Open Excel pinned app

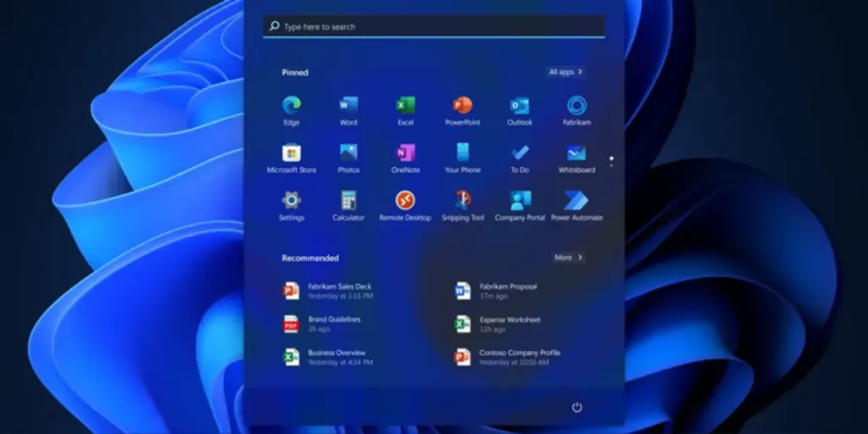(x=406, y=111)
